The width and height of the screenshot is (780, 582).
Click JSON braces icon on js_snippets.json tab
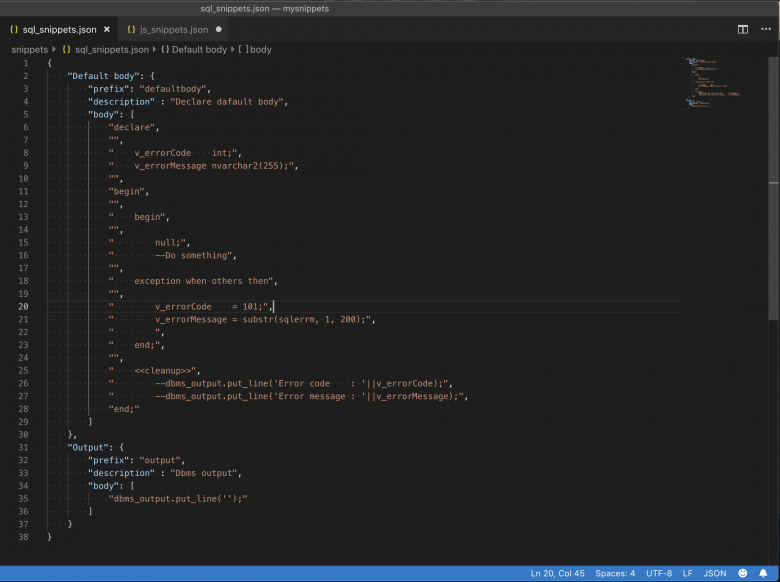(131, 29)
